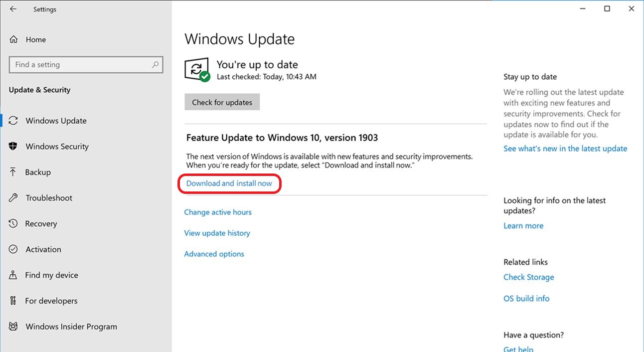Click the 'Have a question?' heading
Image resolution: width=644 pixels, height=352 pixels.
pyautogui.click(x=533, y=335)
